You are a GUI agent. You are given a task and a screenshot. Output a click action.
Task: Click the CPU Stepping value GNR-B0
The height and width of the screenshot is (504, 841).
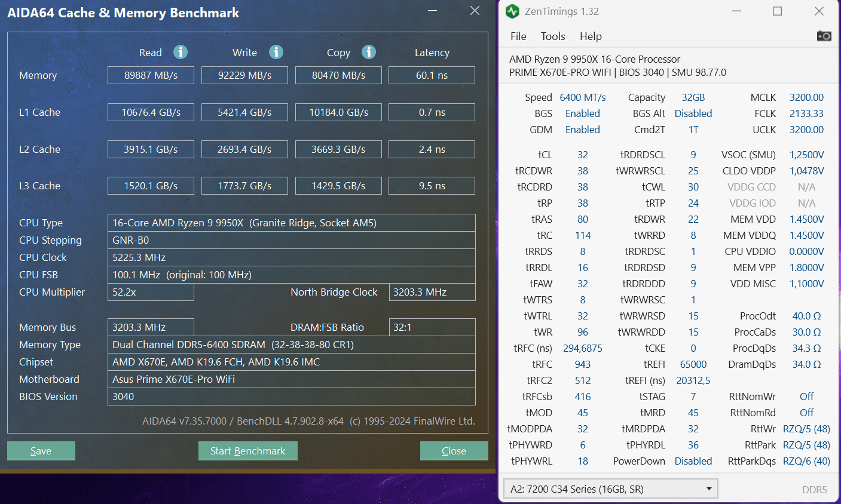point(292,240)
